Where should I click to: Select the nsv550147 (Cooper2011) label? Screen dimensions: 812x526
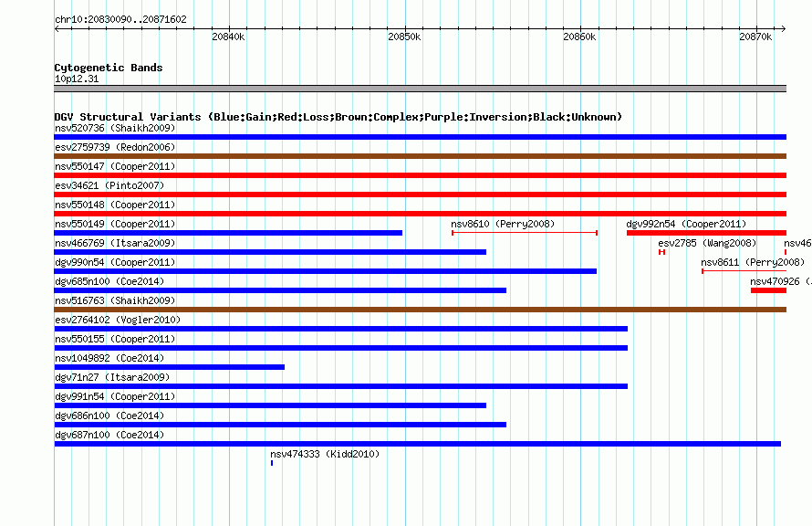click(x=115, y=166)
